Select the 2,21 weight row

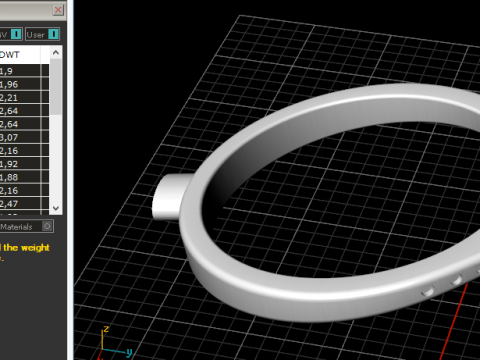point(24,97)
